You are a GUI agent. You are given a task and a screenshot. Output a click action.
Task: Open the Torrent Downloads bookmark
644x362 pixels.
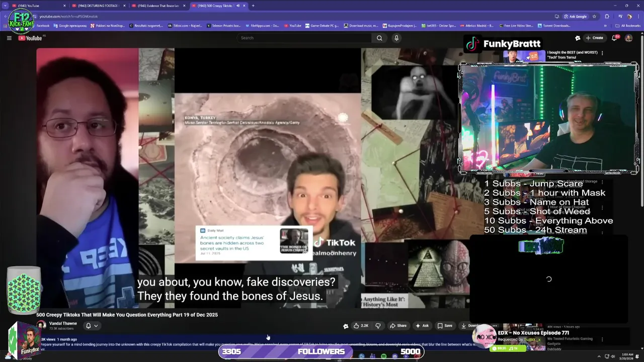(554, 26)
